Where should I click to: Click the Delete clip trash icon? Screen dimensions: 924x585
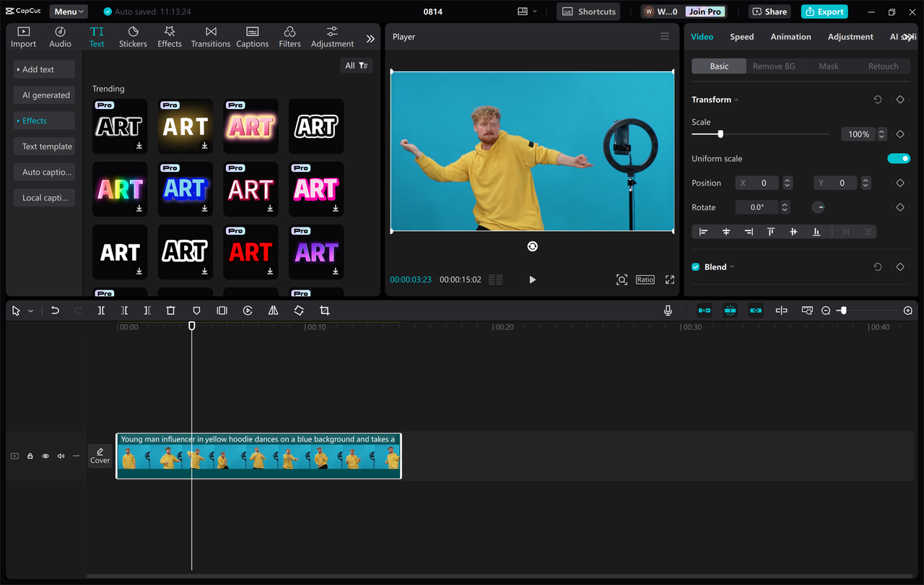pos(170,311)
